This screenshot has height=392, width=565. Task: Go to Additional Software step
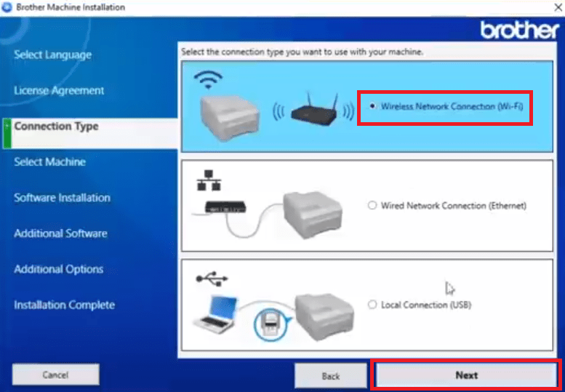60,233
